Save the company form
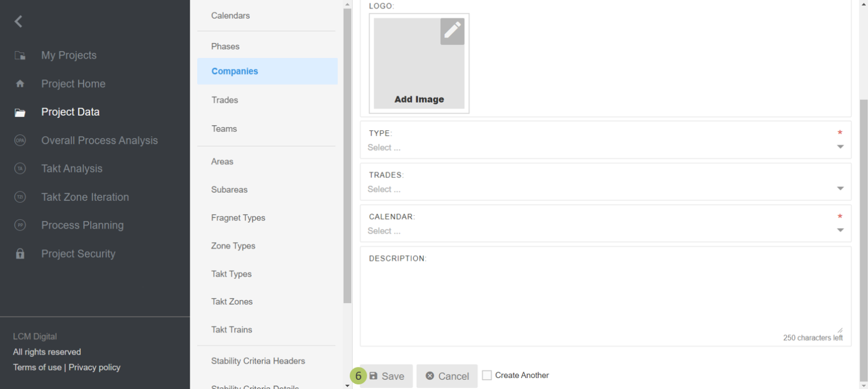 [x=386, y=376]
